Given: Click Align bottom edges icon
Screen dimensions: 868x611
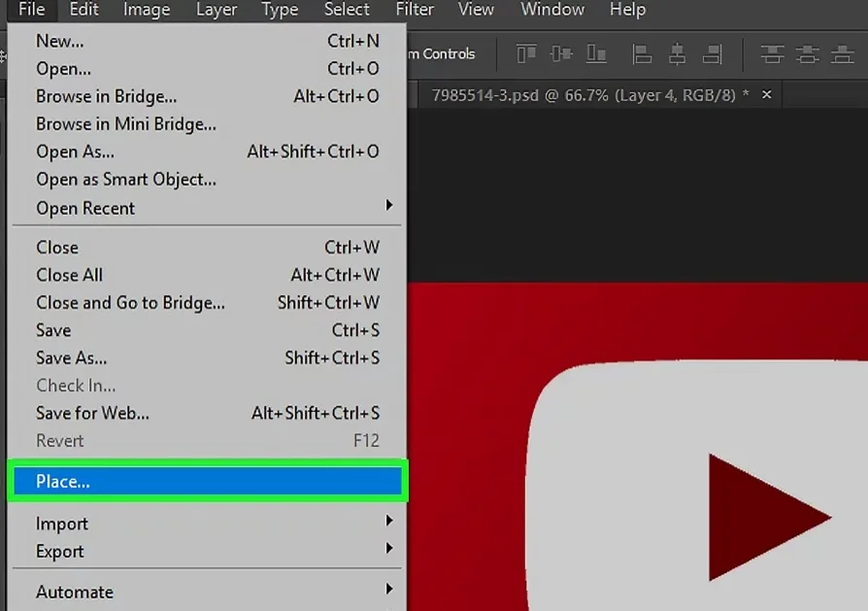Looking at the screenshot, I should [596, 53].
